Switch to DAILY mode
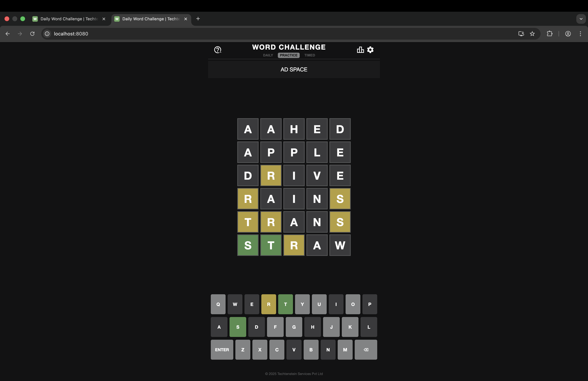 (268, 55)
